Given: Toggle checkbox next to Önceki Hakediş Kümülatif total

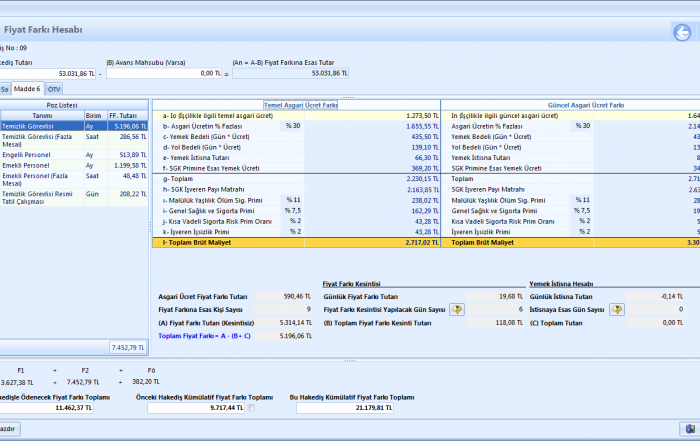Looking at the screenshot, I should [x=251, y=408].
